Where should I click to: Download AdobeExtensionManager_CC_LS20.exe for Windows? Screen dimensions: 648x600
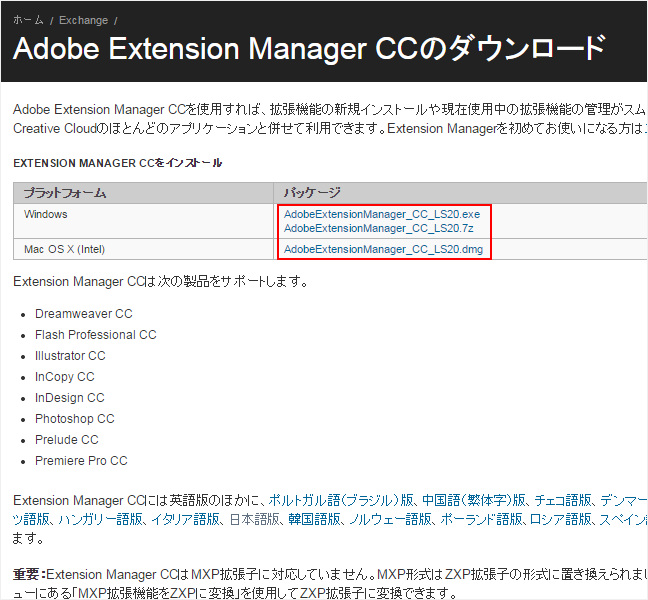click(x=381, y=214)
